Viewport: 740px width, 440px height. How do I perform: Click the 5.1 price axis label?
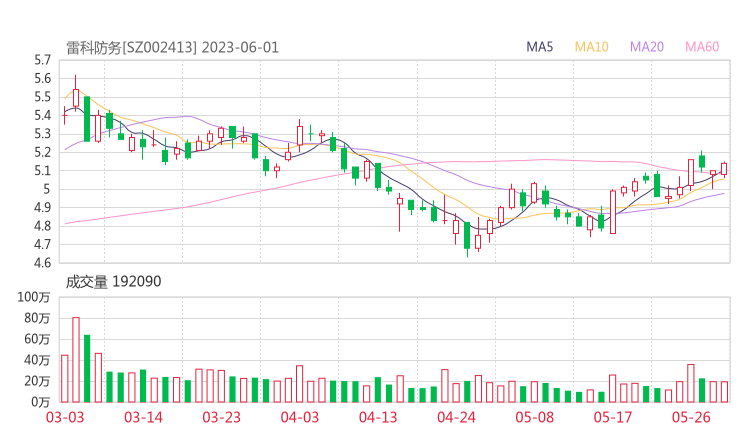(x=42, y=170)
